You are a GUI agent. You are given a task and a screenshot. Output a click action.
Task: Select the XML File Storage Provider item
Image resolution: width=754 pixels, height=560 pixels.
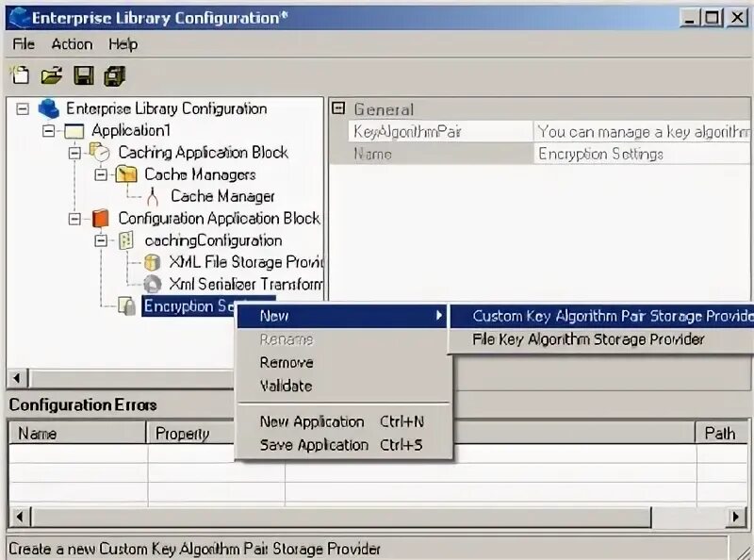pyautogui.click(x=246, y=262)
